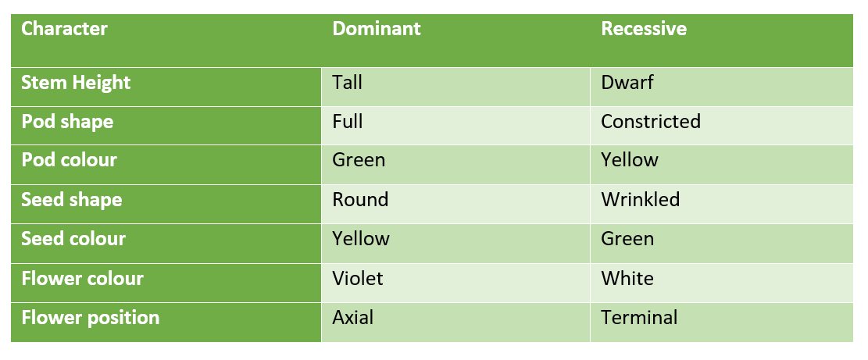Click the Dominant column header

tap(377, 29)
